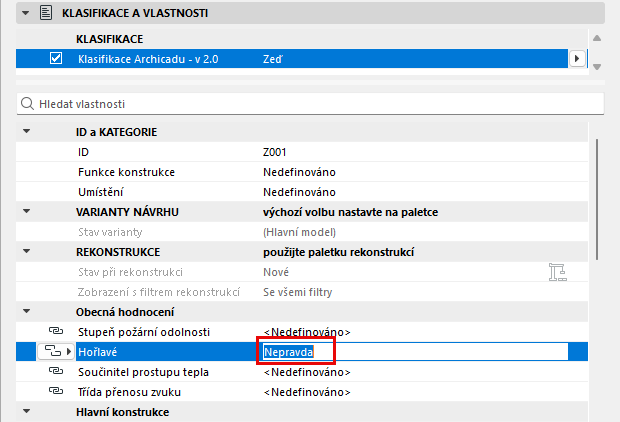Click the unlinked chain icon beside Hořlavé
Viewport: 620px width, 422px height.
pos(53,351)
